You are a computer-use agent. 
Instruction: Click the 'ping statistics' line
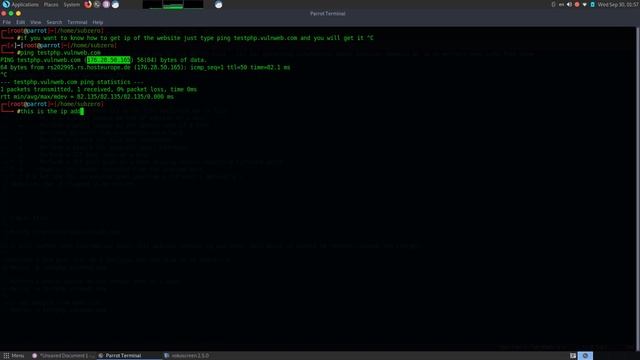click(72, 82)
